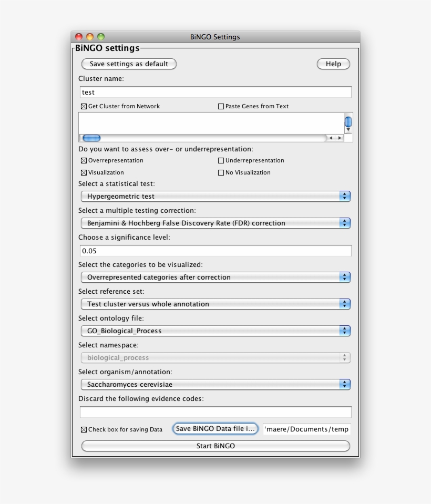Toggle the Overrepresentation checkbox

tap(84, 161)
